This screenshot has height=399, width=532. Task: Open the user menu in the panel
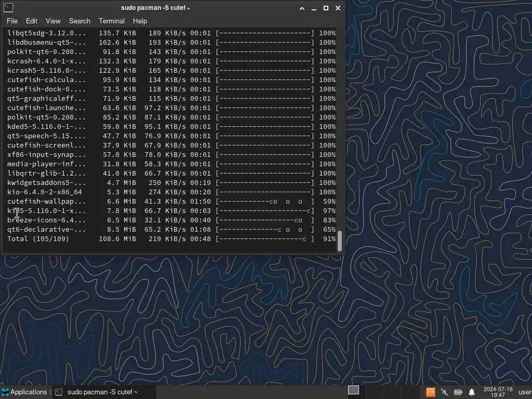click(525, 392)
